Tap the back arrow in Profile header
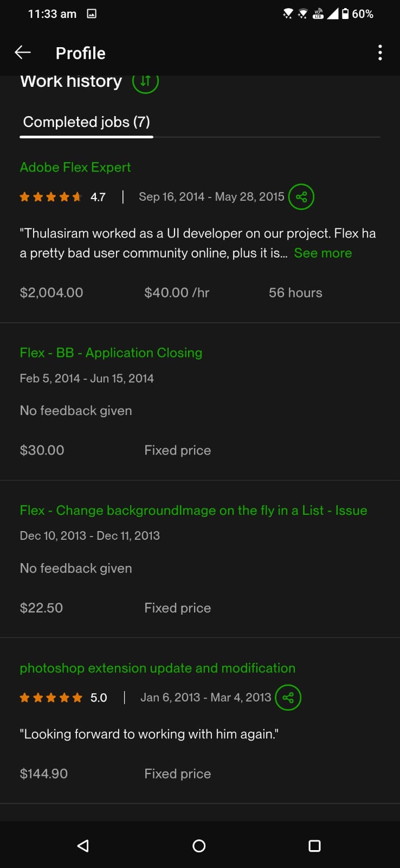Screen dimensions: 400x868 point(23,53)
